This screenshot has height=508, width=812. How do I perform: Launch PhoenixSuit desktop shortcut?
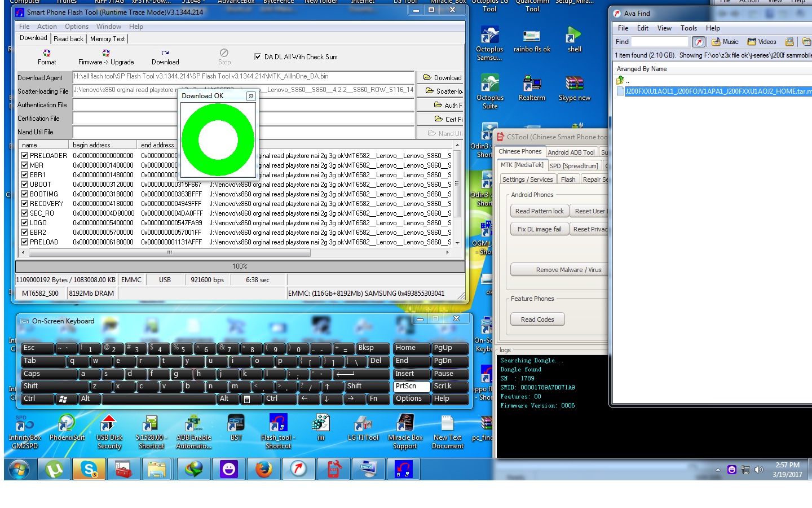click(67, 428)
